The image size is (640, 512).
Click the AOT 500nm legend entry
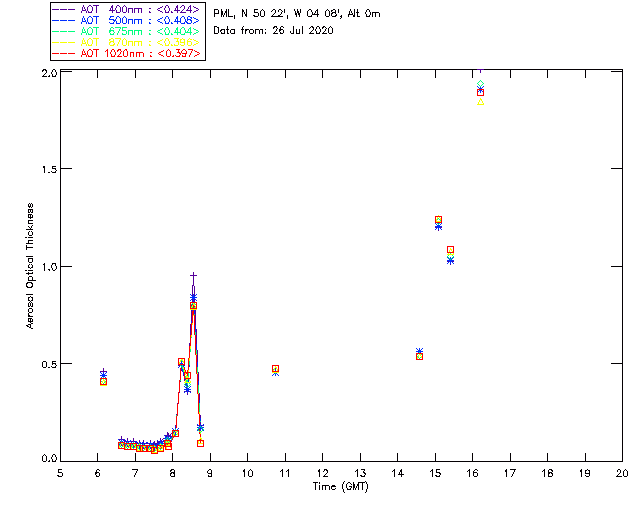coord(127,20)
